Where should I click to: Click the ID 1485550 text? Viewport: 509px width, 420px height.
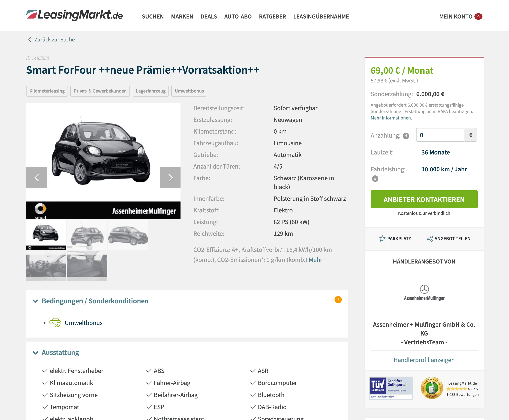pos(37,58)
